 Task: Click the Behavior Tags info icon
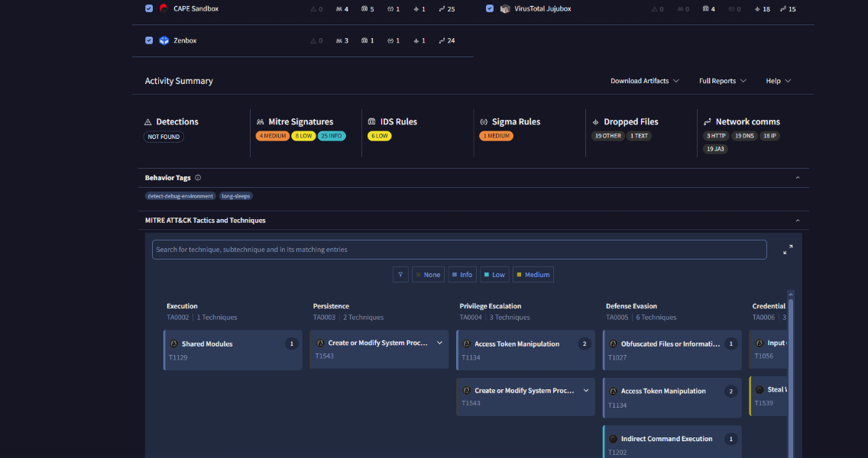(198, 178)
